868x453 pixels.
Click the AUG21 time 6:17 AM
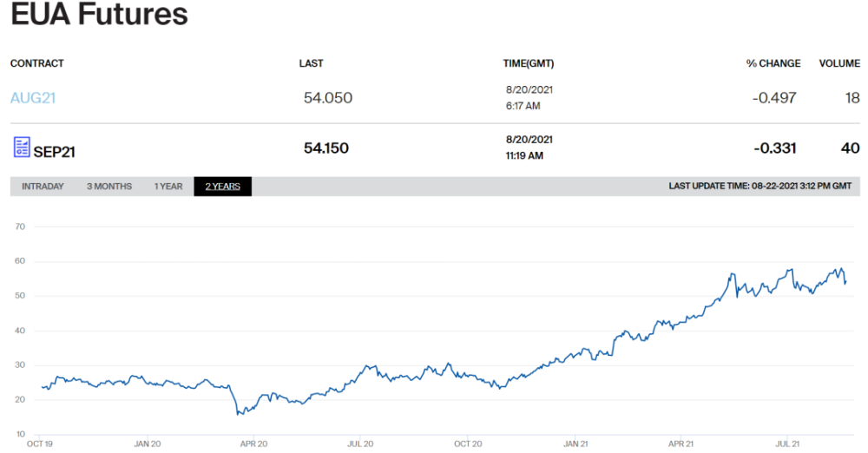click(x=523, y=106)
